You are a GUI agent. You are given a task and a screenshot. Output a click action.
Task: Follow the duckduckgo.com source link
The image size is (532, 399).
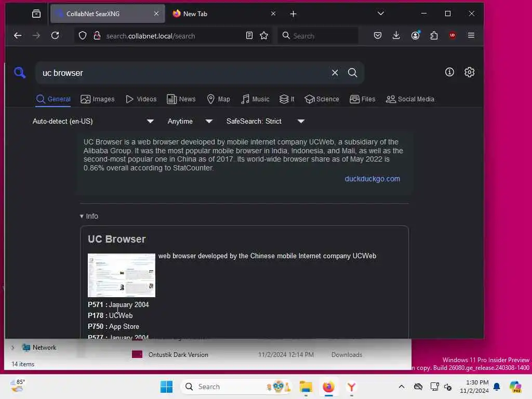(x=372, y=179)
